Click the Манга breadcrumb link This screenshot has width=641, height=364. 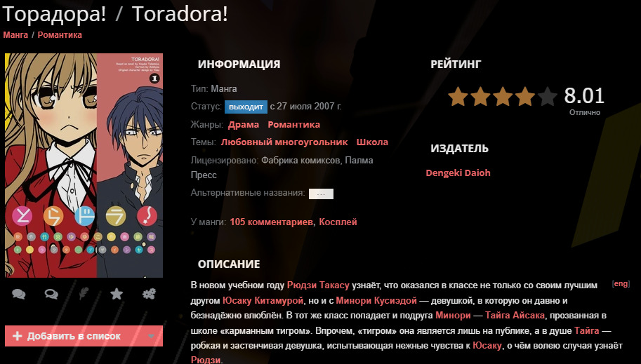(x=15, y=35)
